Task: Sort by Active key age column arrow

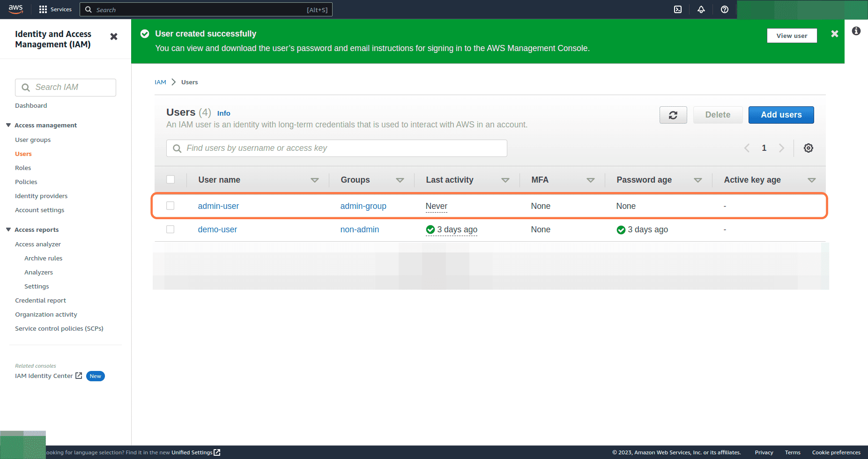Action: click(x=812, y=180)
